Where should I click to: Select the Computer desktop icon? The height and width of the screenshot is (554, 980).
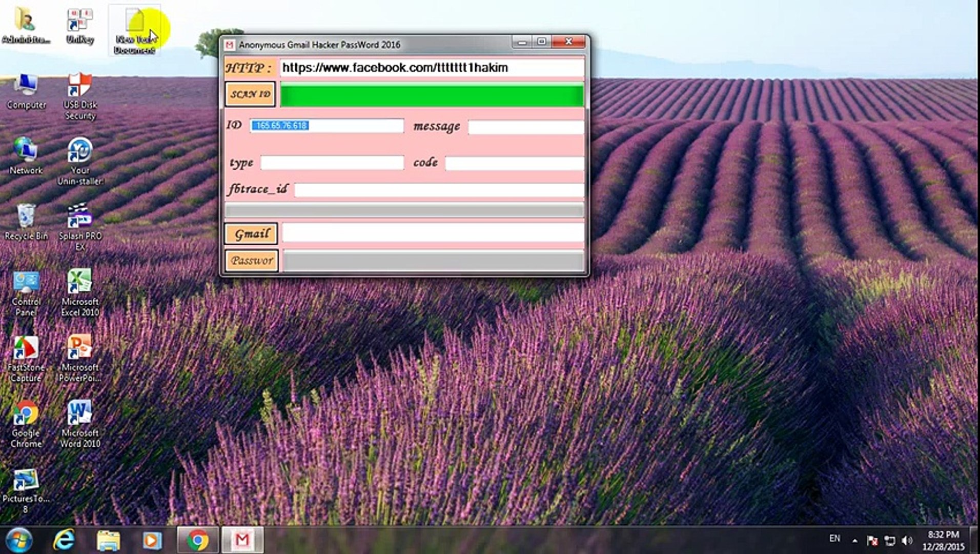tap(26, 92)
